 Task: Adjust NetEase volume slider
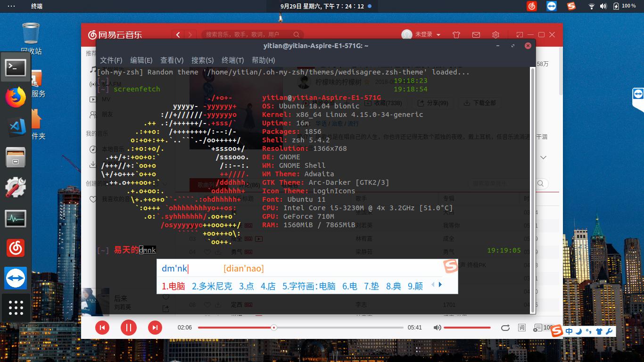point(467,328)
